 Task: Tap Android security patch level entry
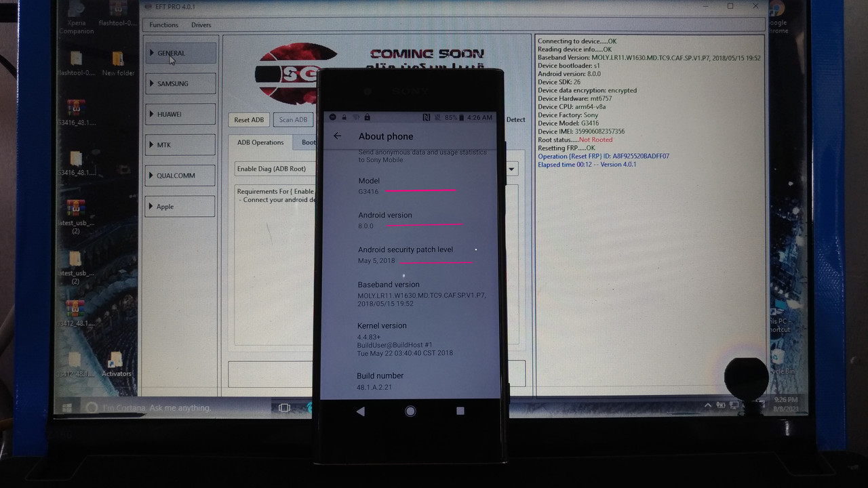(411, 255)
